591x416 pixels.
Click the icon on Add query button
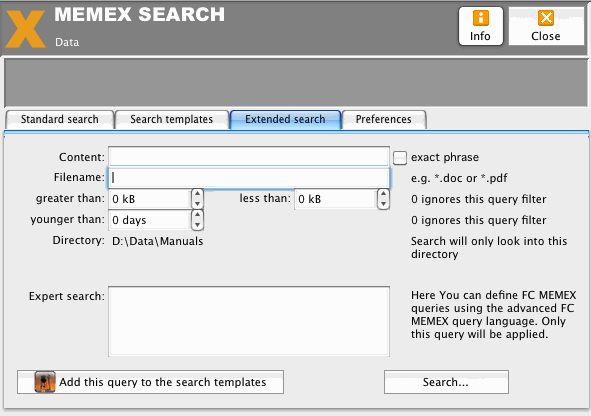click(x=45, y=382)
